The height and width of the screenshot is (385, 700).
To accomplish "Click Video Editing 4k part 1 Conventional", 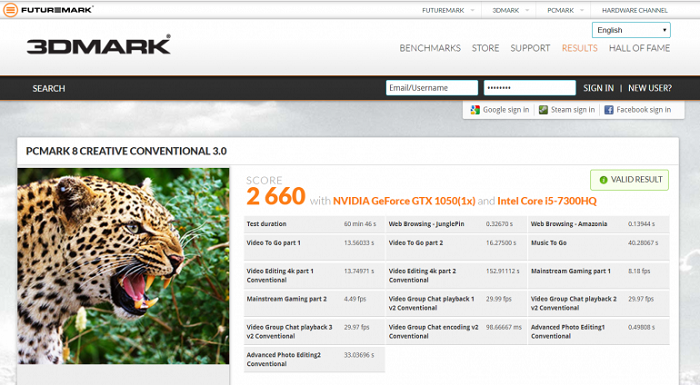I will point(280,275).
